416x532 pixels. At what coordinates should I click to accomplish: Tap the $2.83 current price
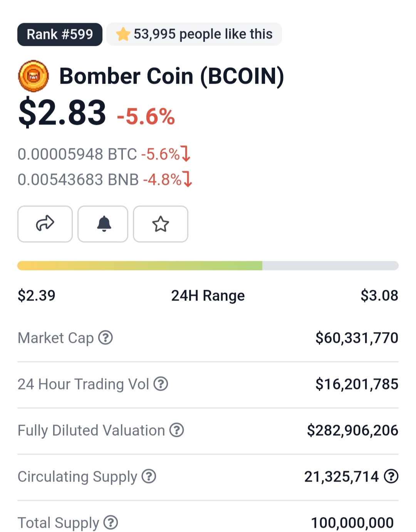pos(62,113)
